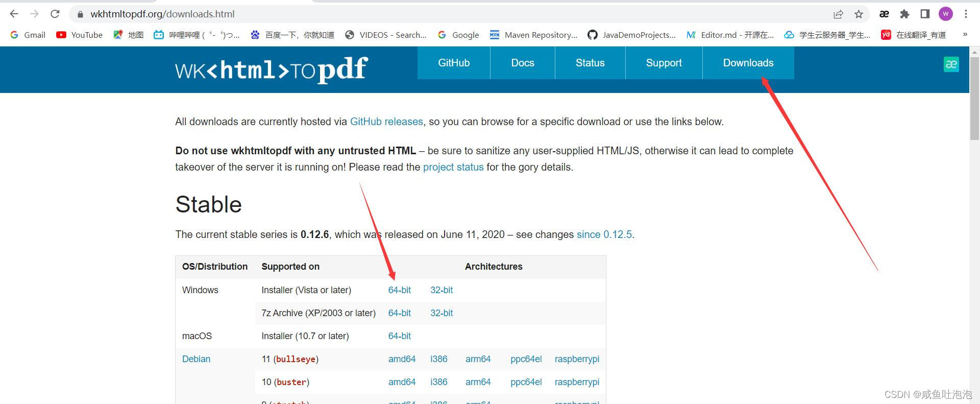Download Windows Installer 64-bit
The height and width of the screenshot is (404, 980).
[399, 290]
